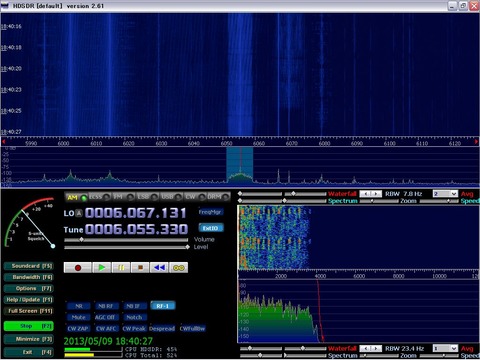
Task: Select LSB mode
Action: pyautogui.click(x=147, y=197)
